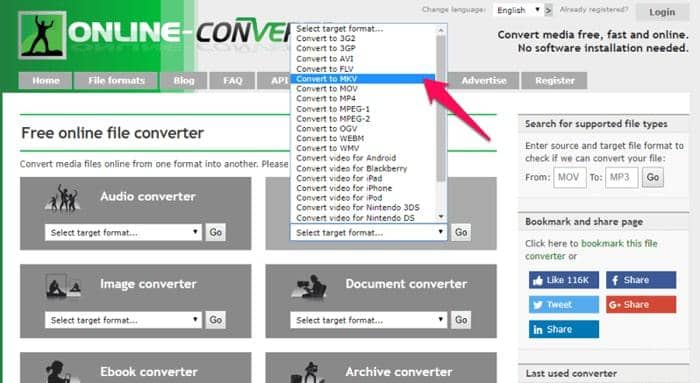Open the FAQ tab
700x383 pixels.
tap(232, 81)
